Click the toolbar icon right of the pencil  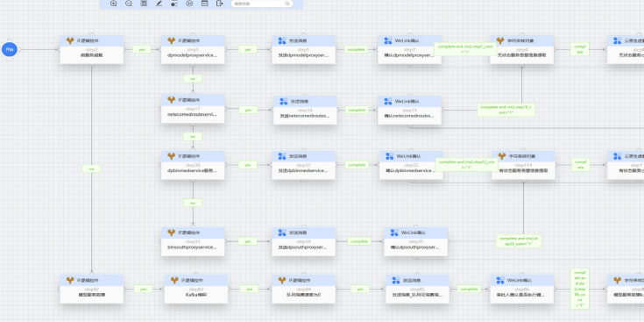(x=174, y=4)
